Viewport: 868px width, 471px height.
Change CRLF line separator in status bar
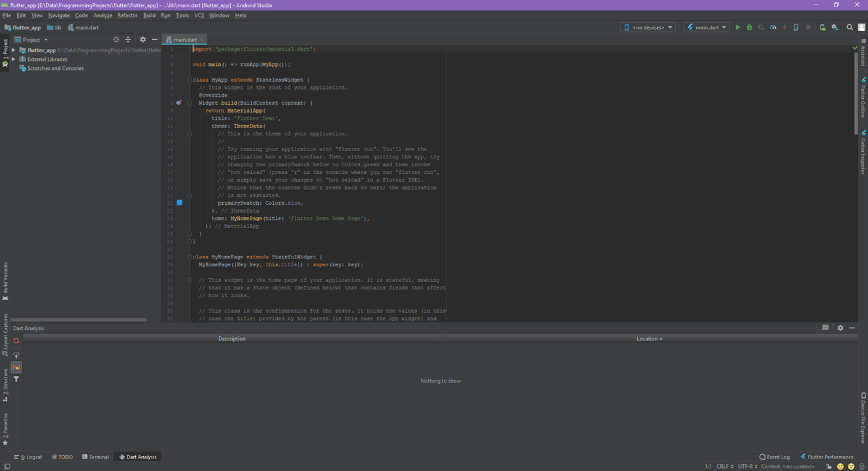[724, 466]
